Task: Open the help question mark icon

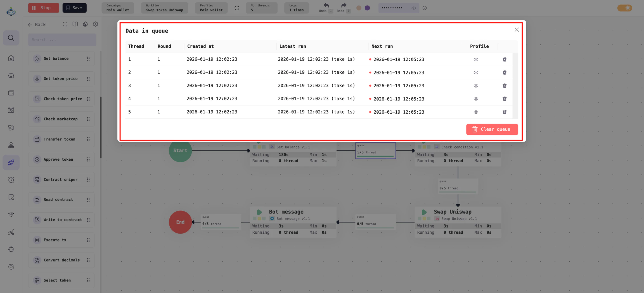Action: [x=425, y=8]
